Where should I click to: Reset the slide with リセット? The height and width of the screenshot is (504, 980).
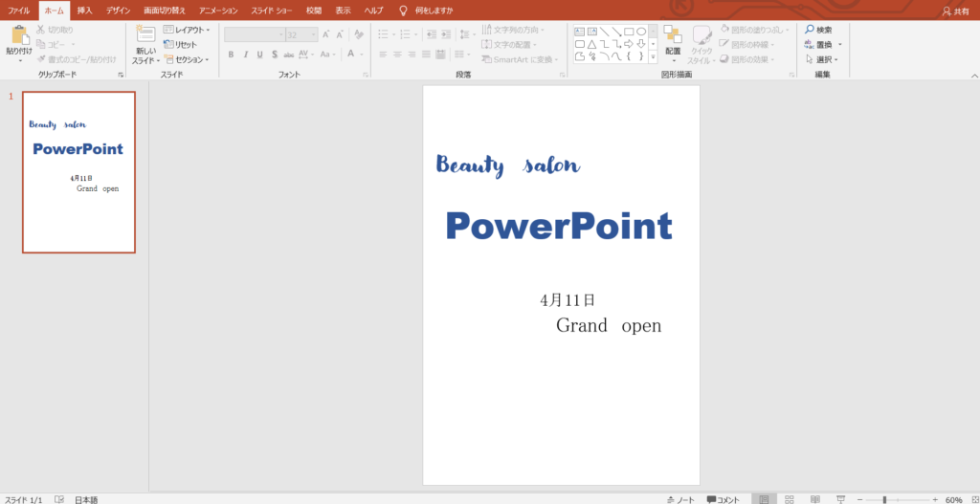180,44
